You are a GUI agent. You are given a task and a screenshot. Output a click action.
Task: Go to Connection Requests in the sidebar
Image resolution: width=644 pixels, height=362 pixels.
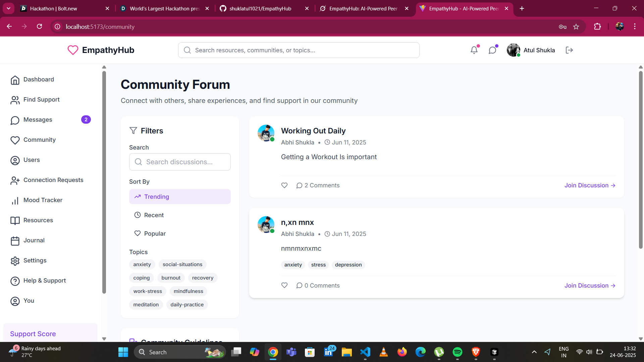coord(53,180)
